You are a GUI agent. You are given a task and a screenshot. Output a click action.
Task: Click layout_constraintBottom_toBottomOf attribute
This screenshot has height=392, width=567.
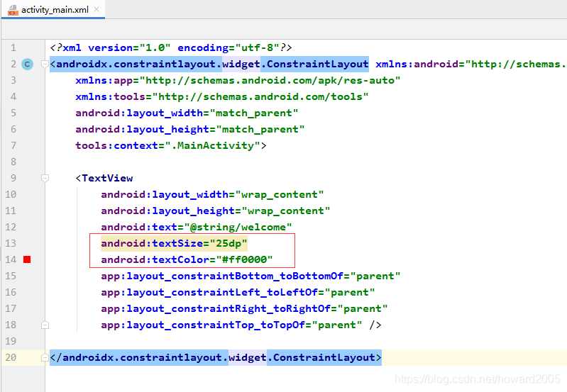pos(251,276)
